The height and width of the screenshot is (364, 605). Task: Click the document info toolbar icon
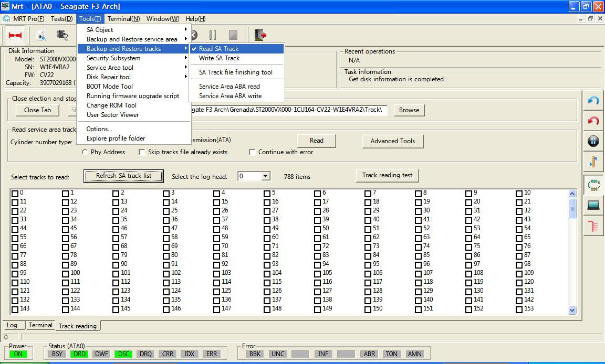click(x=41, y=36)
